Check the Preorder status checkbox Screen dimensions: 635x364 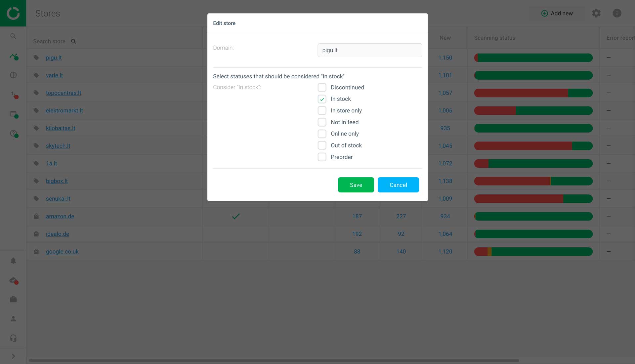tap(322, 157)
